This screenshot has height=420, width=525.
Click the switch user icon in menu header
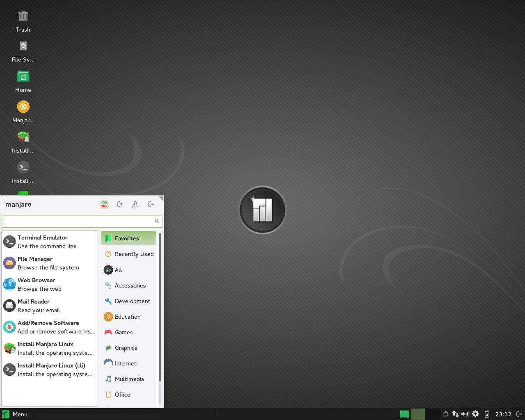coord(135,204)
